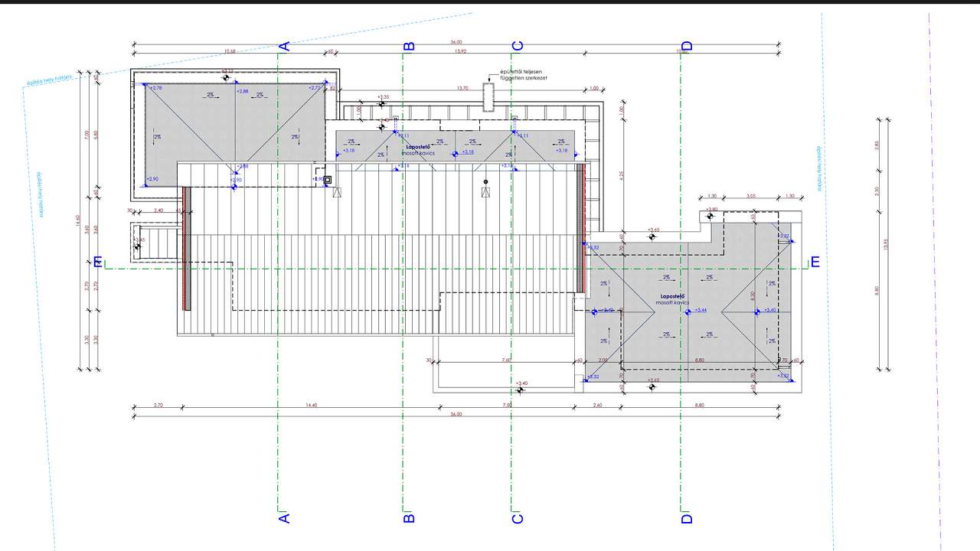Screen dimensions: 980x551
Task: Select the +3.44 elevation text
Action: (x=700, y=310)
